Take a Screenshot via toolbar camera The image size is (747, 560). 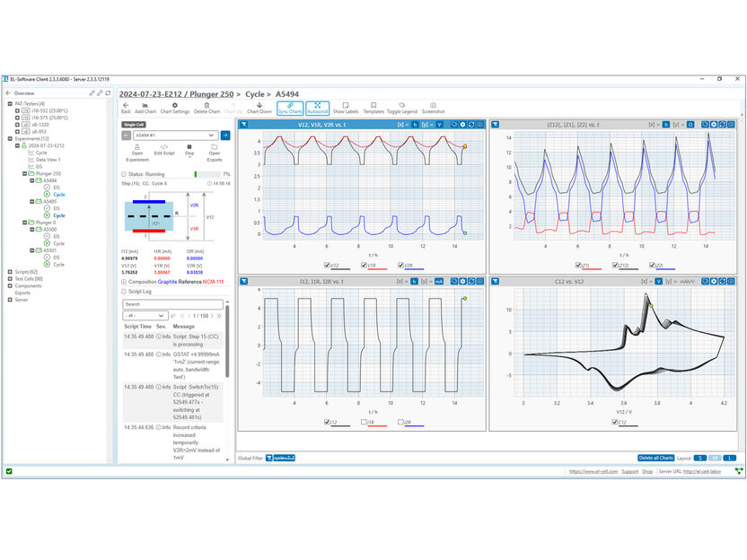(433, 108)
